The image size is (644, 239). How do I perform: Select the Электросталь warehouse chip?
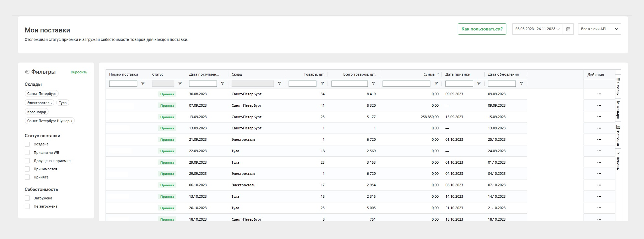[x=39, y=103]
